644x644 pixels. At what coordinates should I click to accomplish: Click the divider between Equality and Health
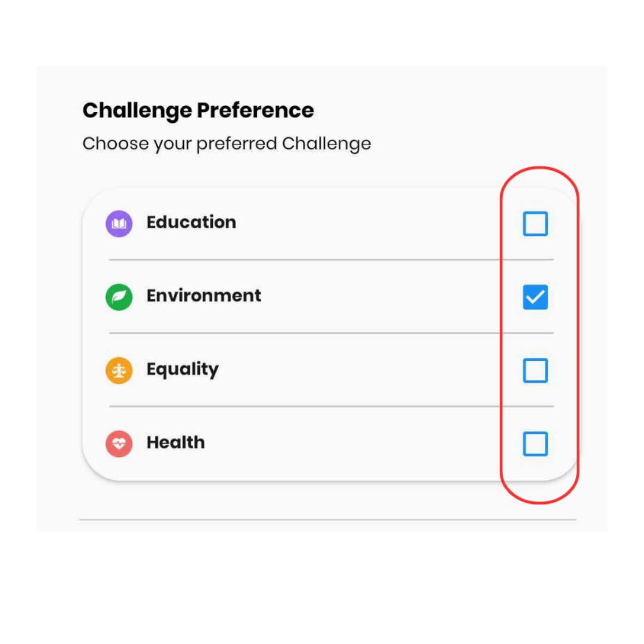332,406
